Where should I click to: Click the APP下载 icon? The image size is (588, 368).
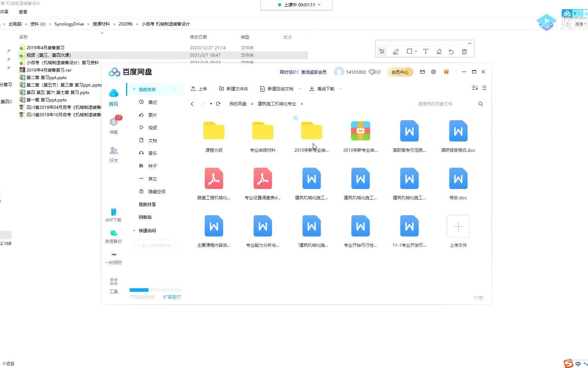(114, 212)
